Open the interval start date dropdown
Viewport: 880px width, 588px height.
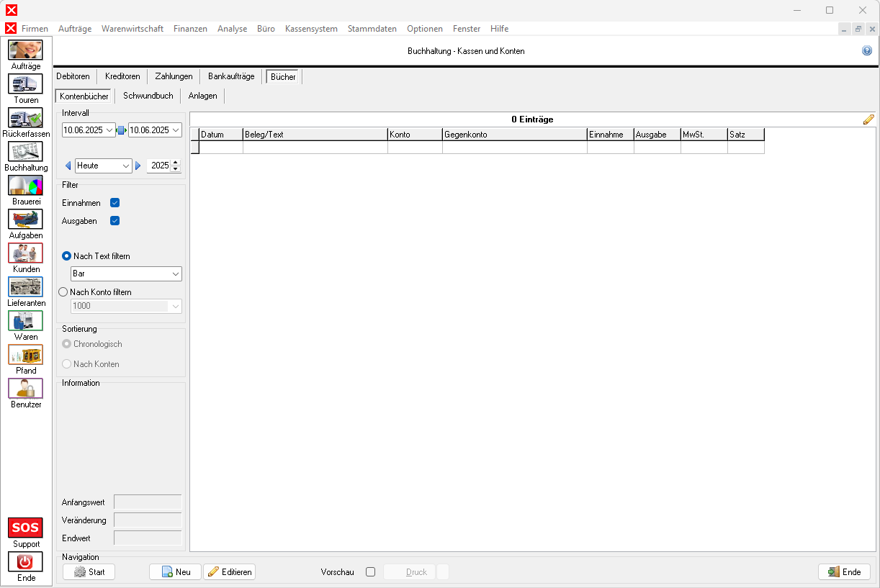109,130
